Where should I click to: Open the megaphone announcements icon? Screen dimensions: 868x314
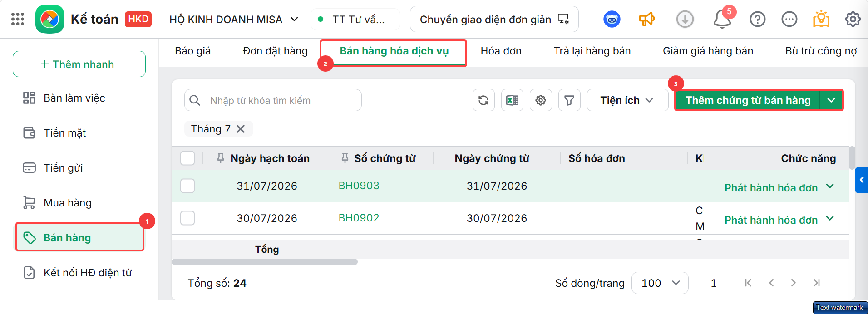coord(647,19)
